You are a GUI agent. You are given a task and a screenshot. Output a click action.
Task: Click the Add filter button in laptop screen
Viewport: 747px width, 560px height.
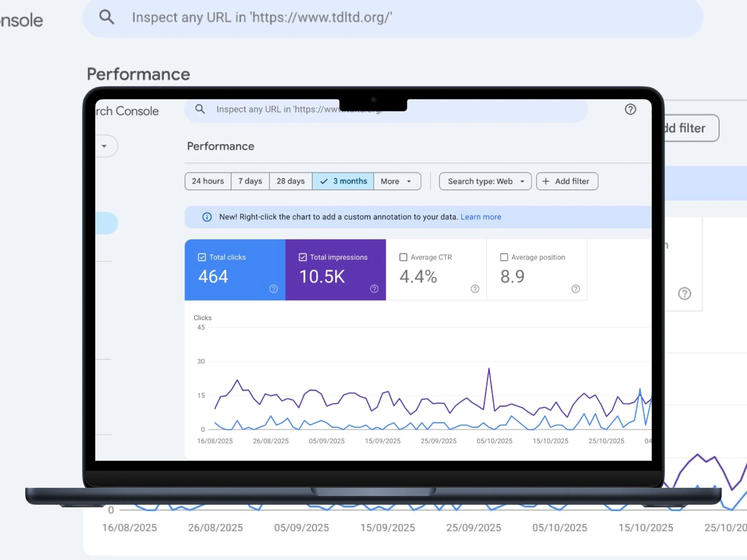point(567,181)
